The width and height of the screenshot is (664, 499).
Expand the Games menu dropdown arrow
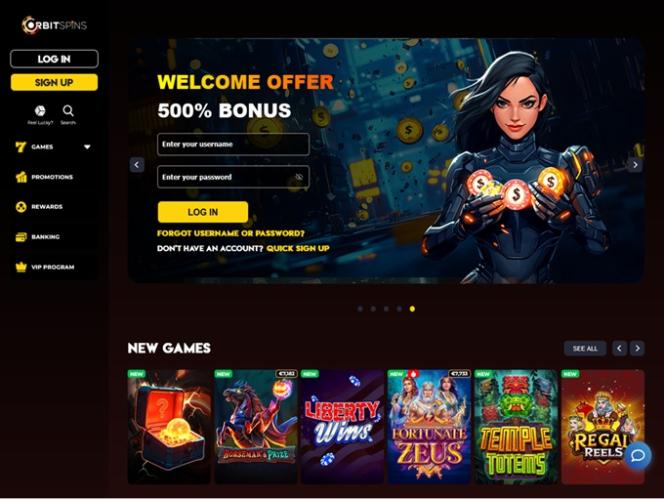(87, 147)
